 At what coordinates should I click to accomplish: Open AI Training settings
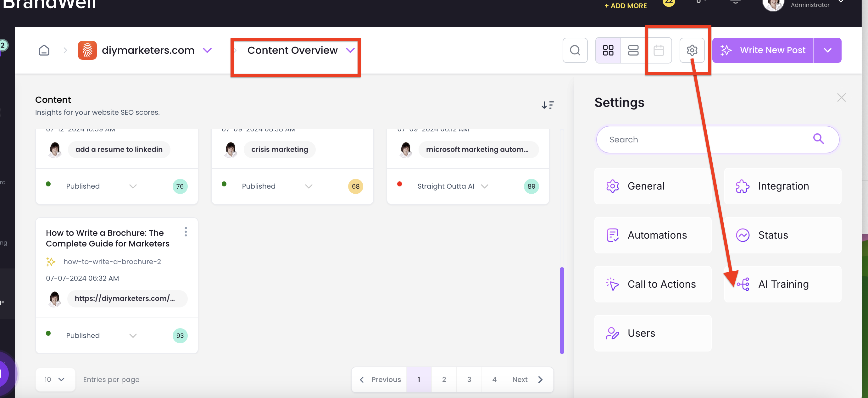tap(782, 284)
